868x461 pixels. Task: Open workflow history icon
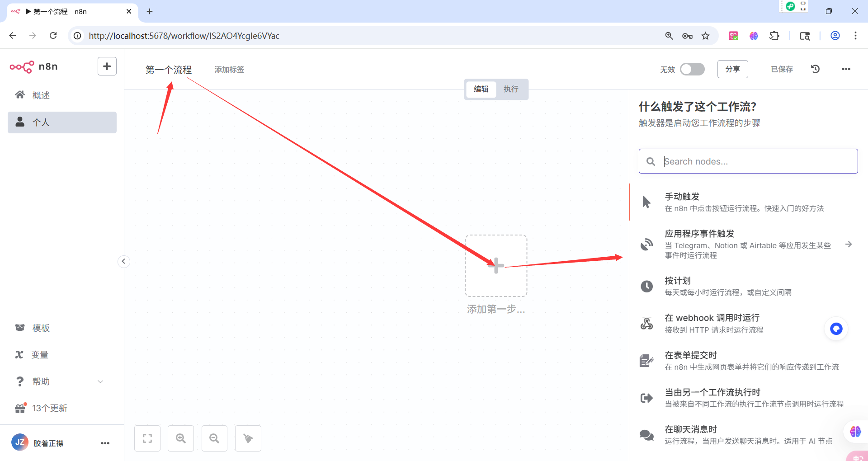[x=816, y=69]
